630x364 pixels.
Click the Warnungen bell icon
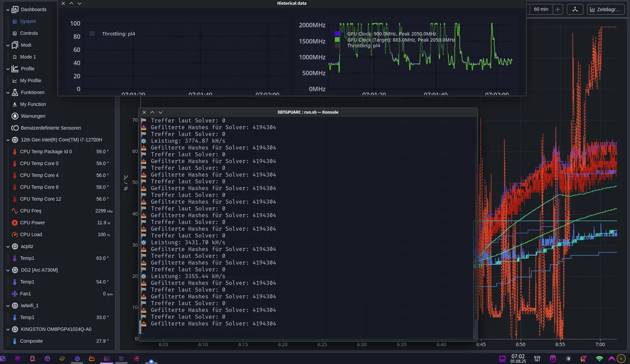[15, 116]
